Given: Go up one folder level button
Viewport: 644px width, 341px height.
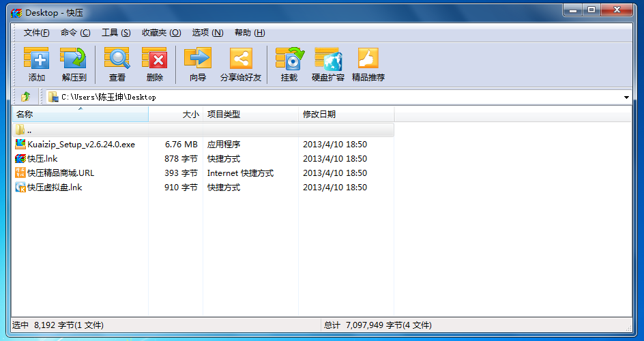Looking at the screenshot, I should click(26, 97).
